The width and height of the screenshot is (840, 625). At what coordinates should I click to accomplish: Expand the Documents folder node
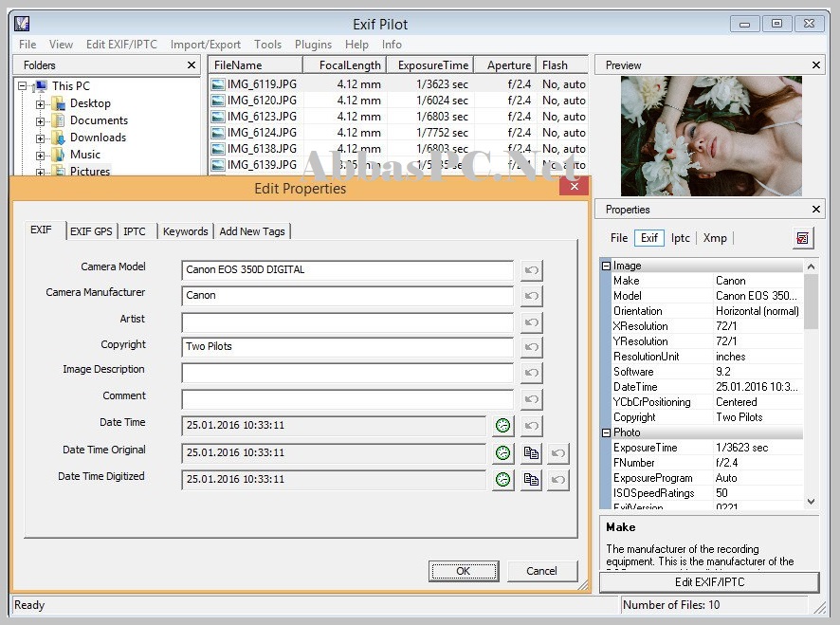[x=40, y=121]
